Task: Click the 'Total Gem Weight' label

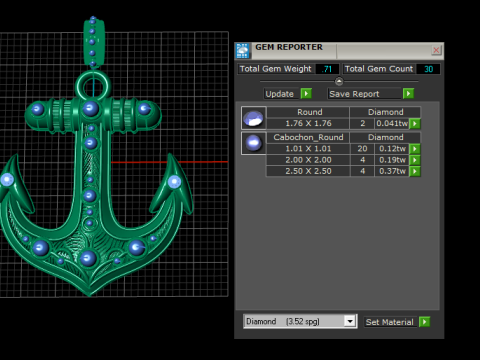Action: coord(275,69)
